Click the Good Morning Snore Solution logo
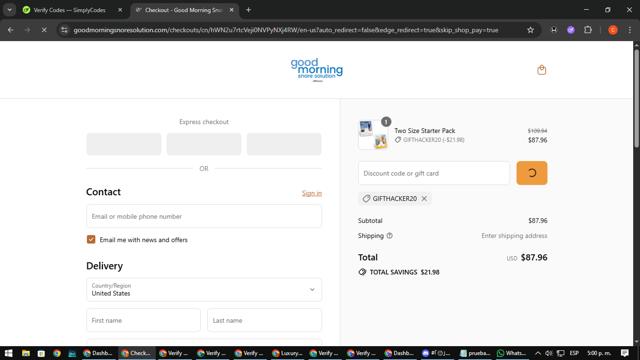The image size is (640, 360). pyautogui.click(x=317, y=69)
